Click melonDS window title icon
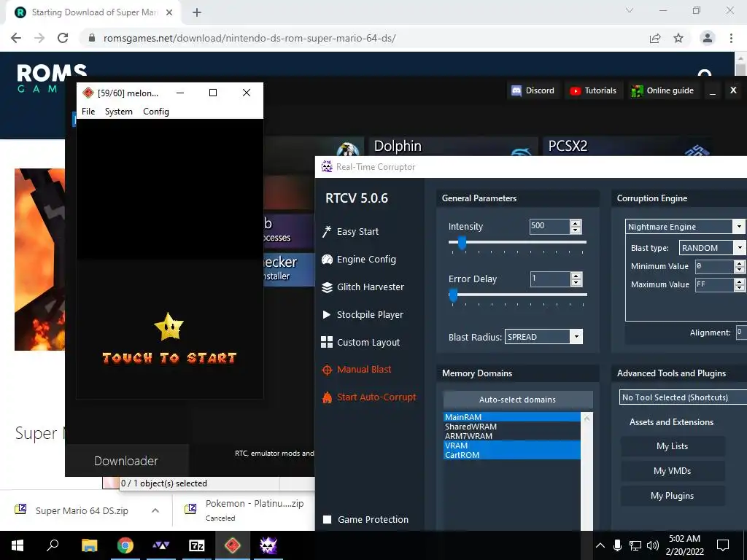The image size is (747, 560). tap(88, 93)
